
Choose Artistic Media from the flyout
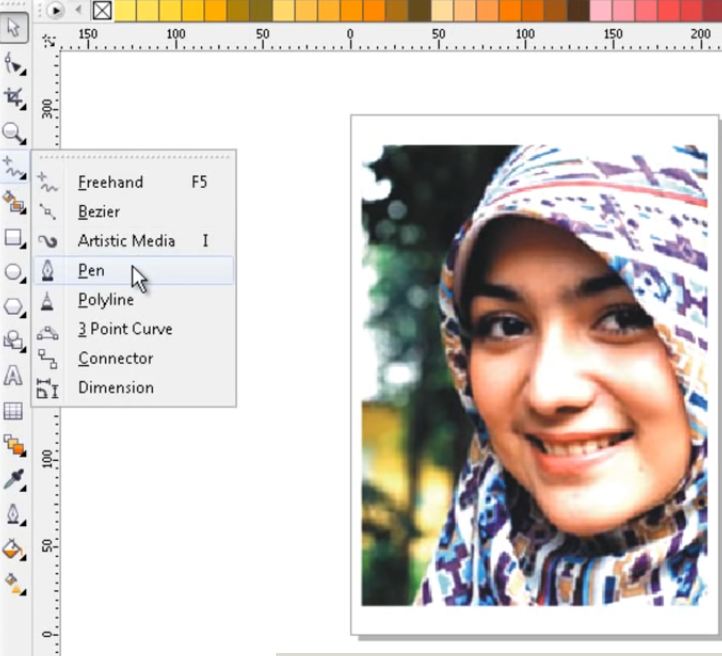[134, 241]
